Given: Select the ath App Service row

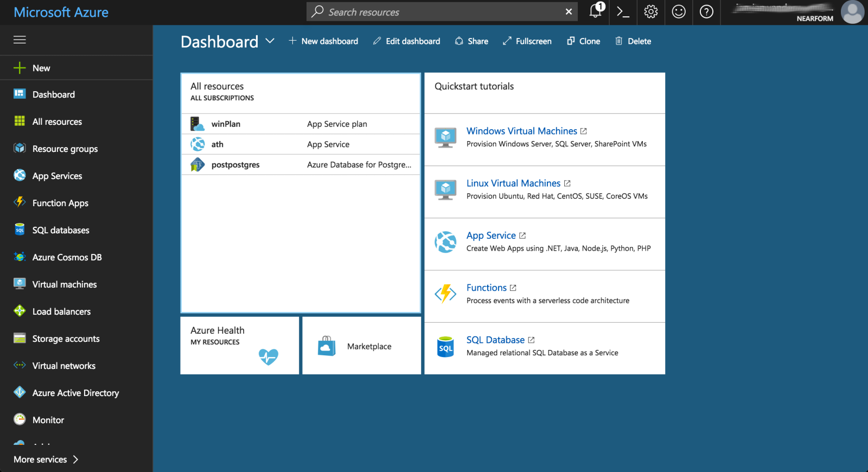Looking at the screenshot, I should [301, 144].
